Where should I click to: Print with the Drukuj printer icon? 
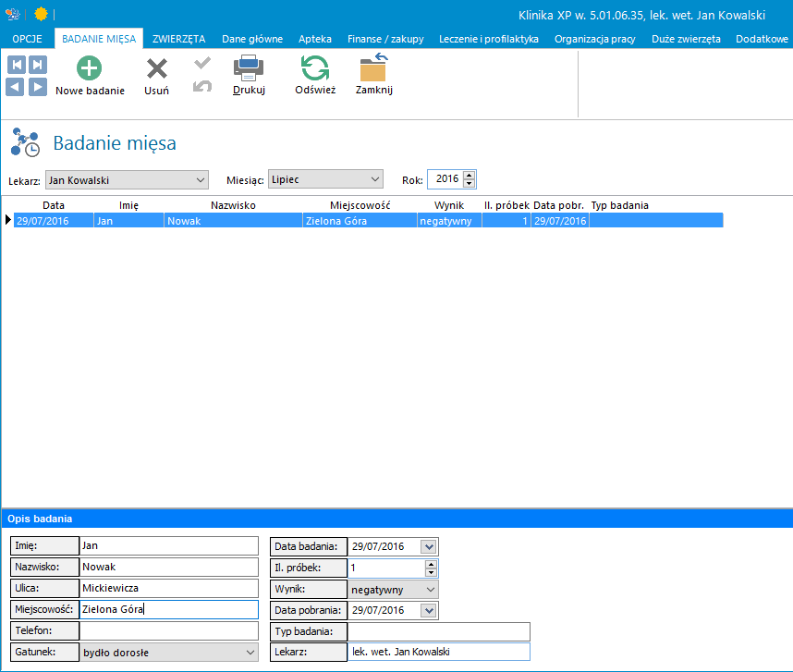(x=249, y=75)
